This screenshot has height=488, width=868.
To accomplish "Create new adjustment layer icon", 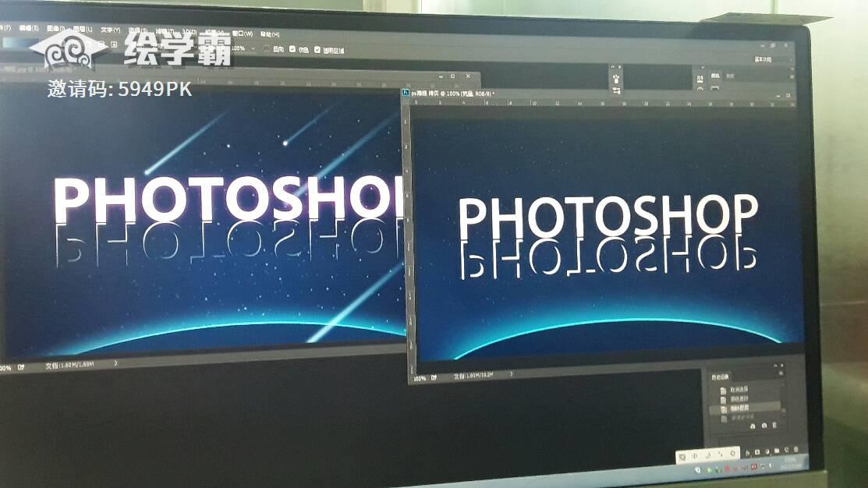I will pos(767,451).
